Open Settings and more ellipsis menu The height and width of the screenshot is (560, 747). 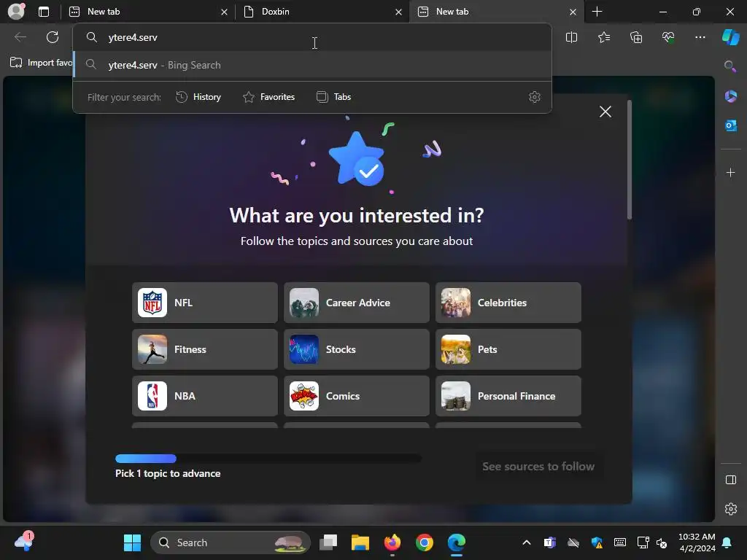(x=700, y=37)
